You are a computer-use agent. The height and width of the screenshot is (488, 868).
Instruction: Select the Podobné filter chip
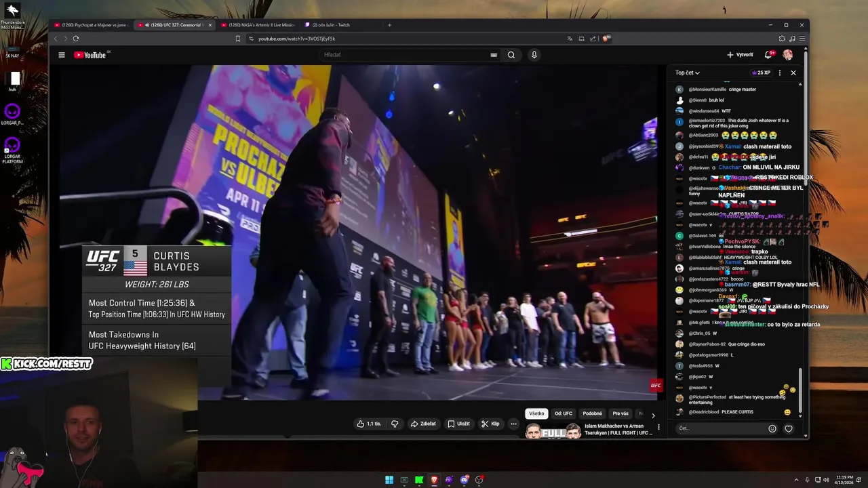pyautogui.click(x=593, y=413)
